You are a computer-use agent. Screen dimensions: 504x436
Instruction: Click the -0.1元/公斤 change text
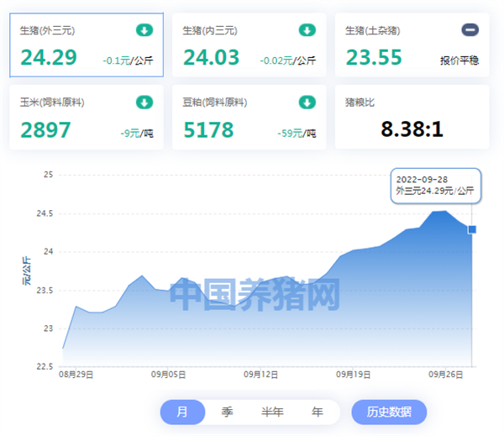click(x=128, y=60)
